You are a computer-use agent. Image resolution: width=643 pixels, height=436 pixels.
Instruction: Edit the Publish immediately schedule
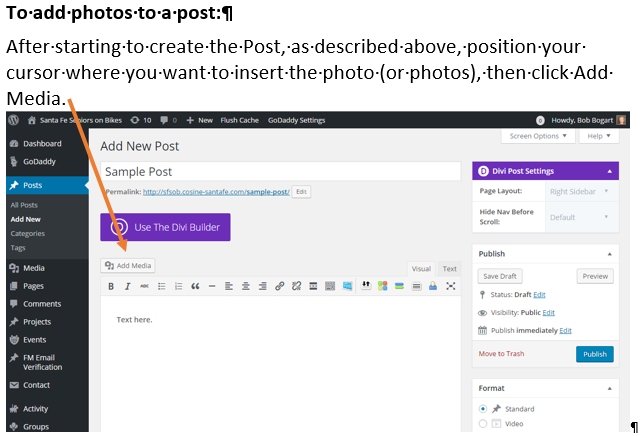[565, 331]
